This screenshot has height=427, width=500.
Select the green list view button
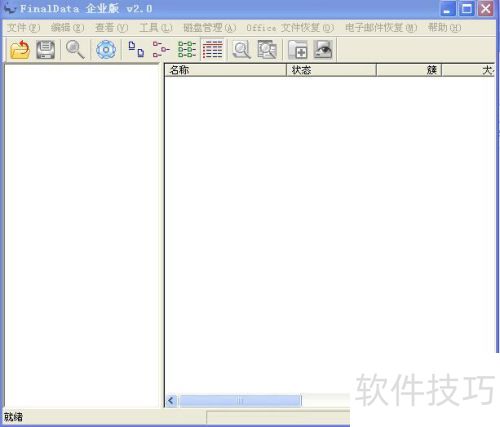187,49
